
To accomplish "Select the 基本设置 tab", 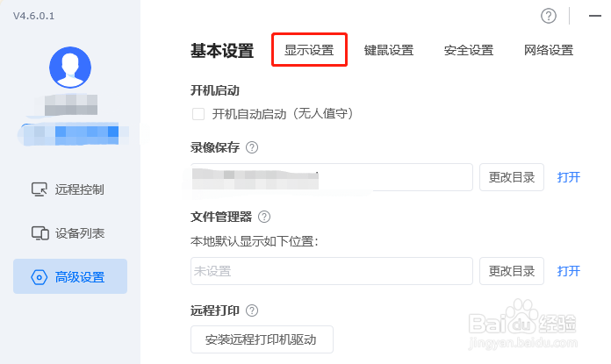I will tap(222, 51).
